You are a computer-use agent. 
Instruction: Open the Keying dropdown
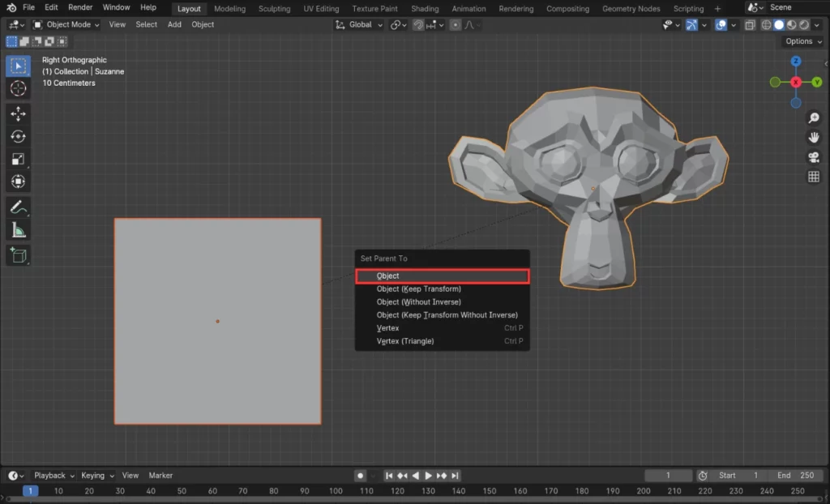(97, 476)
